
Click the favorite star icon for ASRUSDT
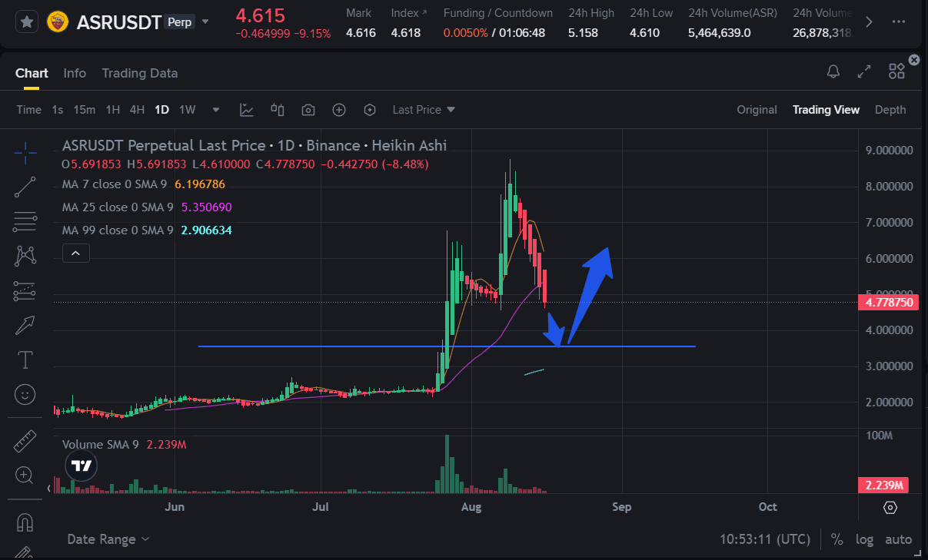[x=26, y=22]
